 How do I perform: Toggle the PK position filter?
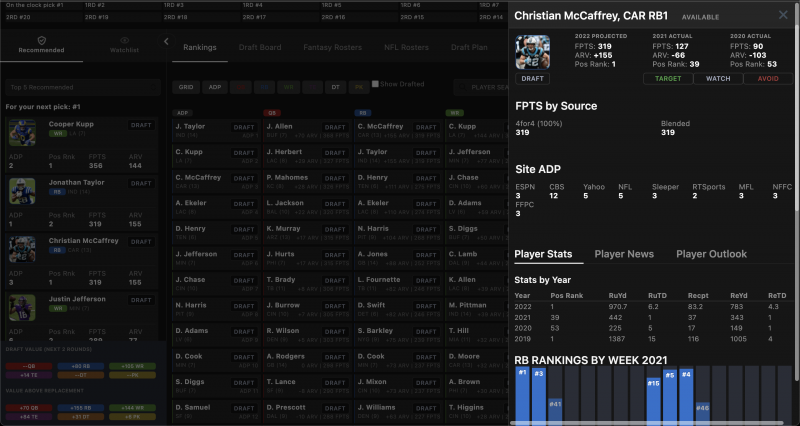point(359,87)
